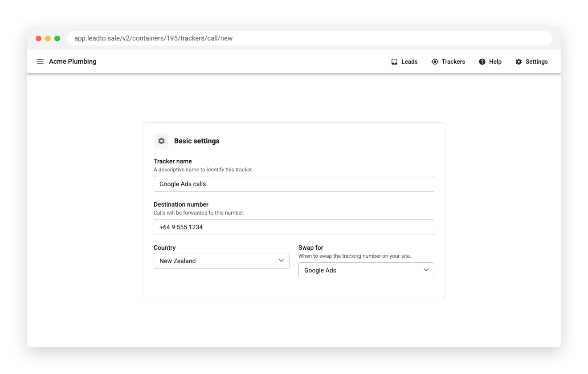The image size is (588, 374).
Task: Click the green maximize window button
Action: click(57, 39)
